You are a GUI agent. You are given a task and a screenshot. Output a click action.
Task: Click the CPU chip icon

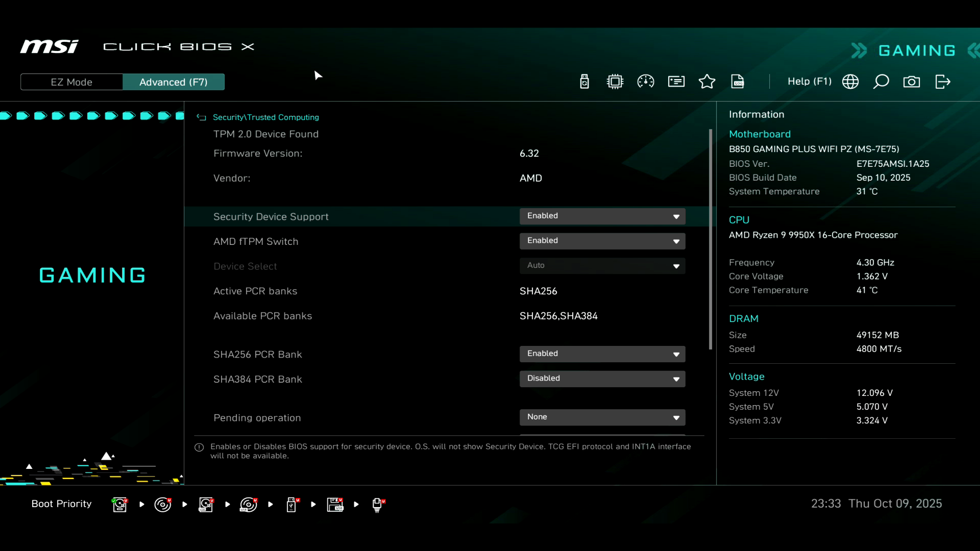click(x=615, y=82)
